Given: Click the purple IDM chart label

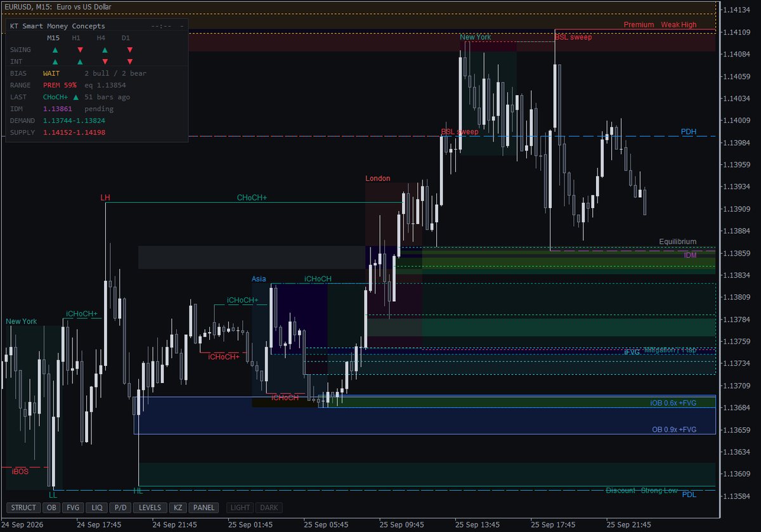Looking at the screenshot, I should (x=690, y=255).
